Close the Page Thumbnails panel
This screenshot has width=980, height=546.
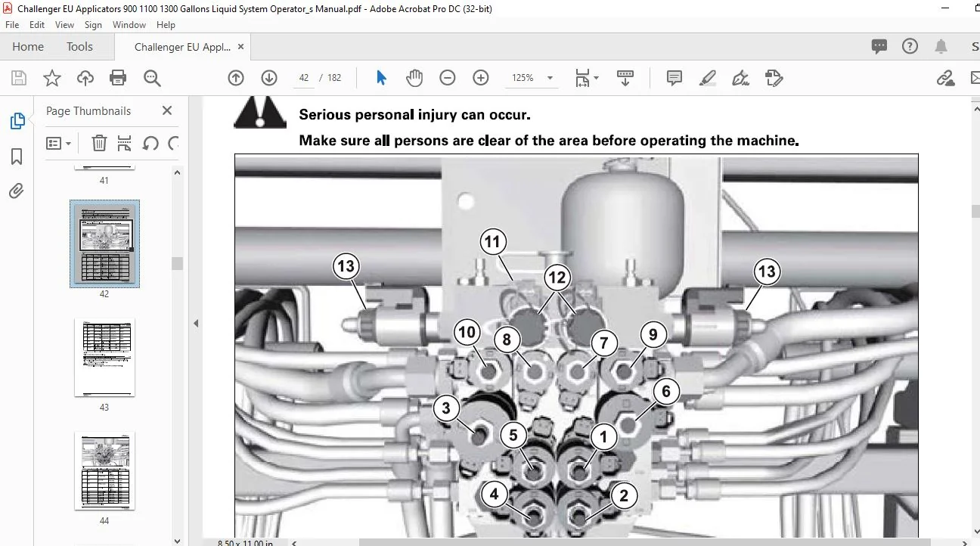pos(167,110)
